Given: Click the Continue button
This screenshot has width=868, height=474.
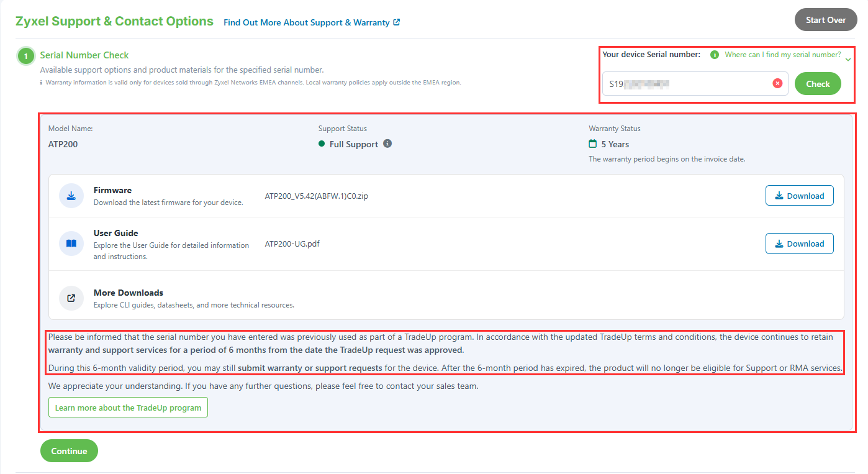Looking at the screenshot, I should pos(69,451).
